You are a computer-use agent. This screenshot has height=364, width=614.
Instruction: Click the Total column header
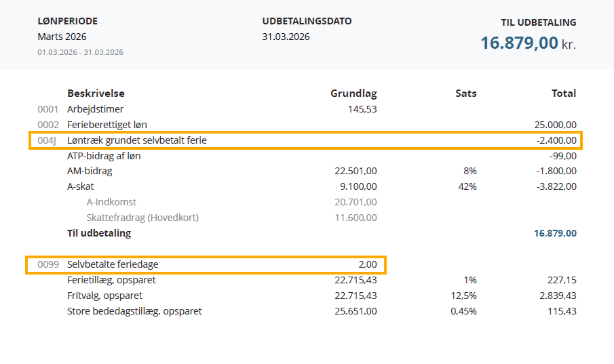point(564,94)
